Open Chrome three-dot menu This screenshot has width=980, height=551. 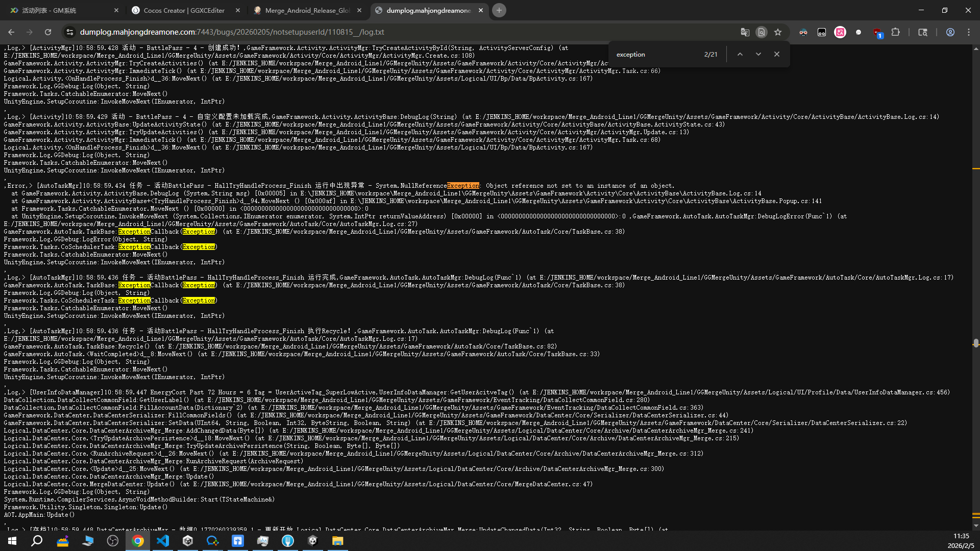pos(969,32)
